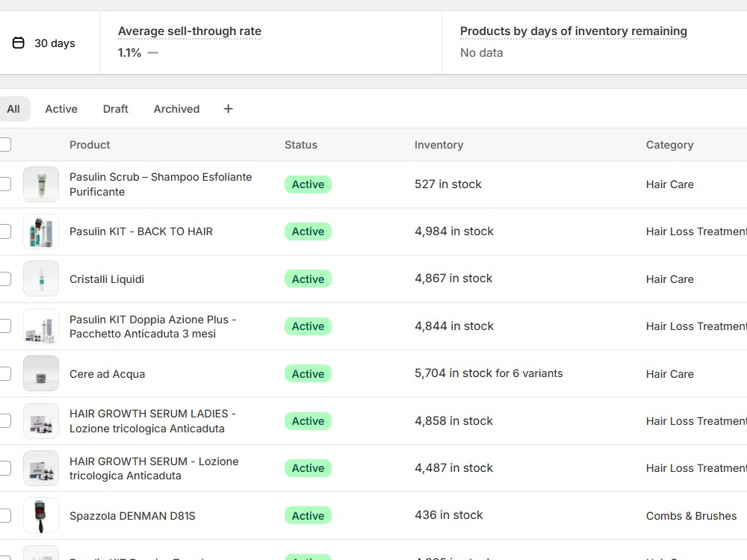Click the 436 in stock inventory cell
The image size is (747, 560).
point(449,515)
